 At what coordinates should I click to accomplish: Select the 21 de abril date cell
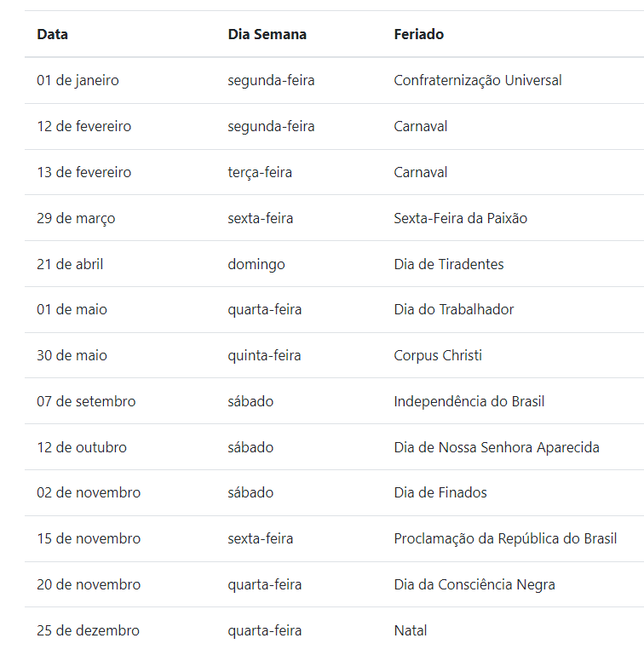70,264
